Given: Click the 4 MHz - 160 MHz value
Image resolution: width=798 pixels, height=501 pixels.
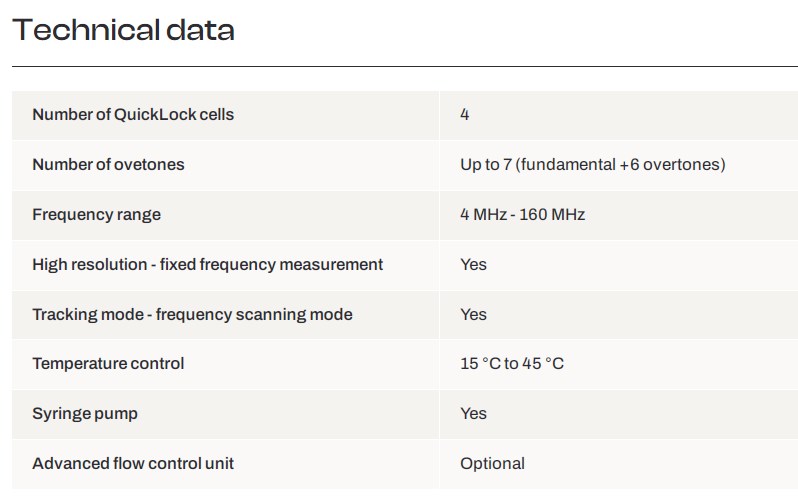Looking at the screenshot, I should click(523, 214).
